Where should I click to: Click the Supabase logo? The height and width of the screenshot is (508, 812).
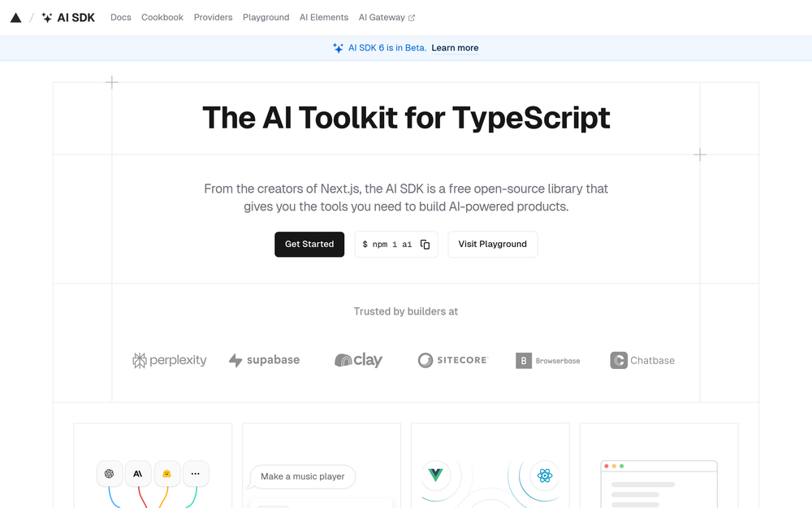pyautogui.click(x=264, y=360)
